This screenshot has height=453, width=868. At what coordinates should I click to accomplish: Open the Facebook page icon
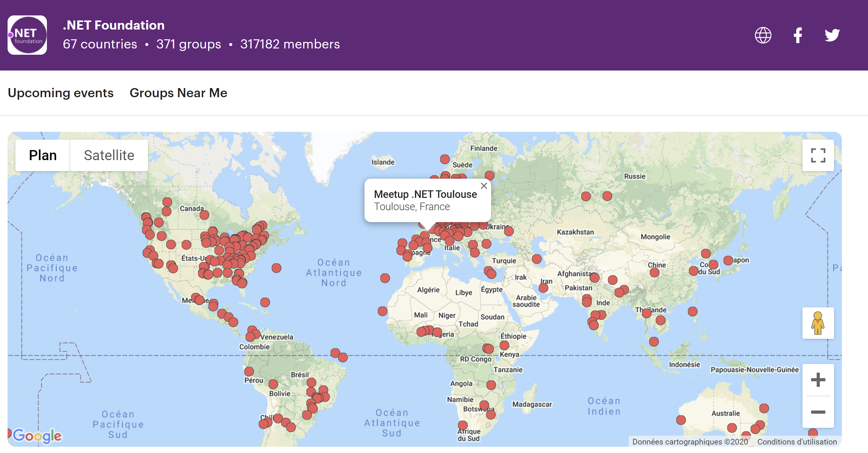pyautogui.click(x=797, y=35)
